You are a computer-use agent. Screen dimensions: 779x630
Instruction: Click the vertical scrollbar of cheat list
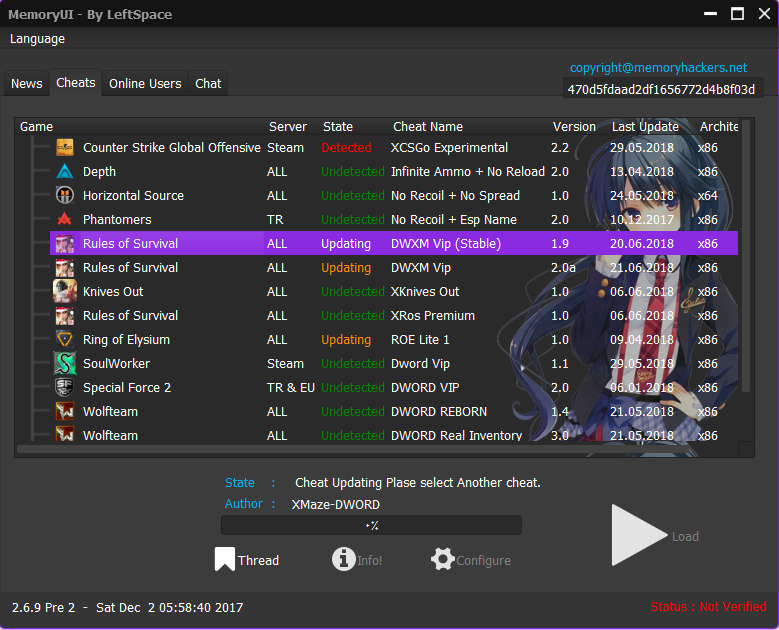746,256
